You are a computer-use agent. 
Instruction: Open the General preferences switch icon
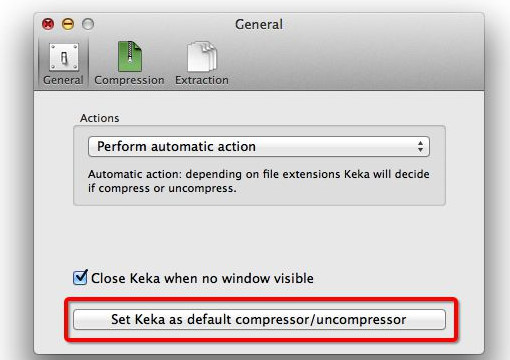click(64, 57)
